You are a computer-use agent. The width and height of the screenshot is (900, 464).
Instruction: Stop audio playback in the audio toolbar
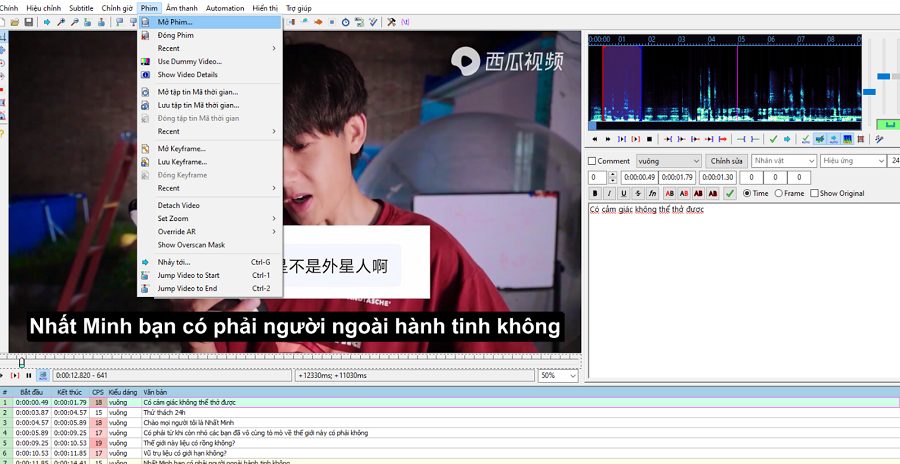[x=649, y=139]
